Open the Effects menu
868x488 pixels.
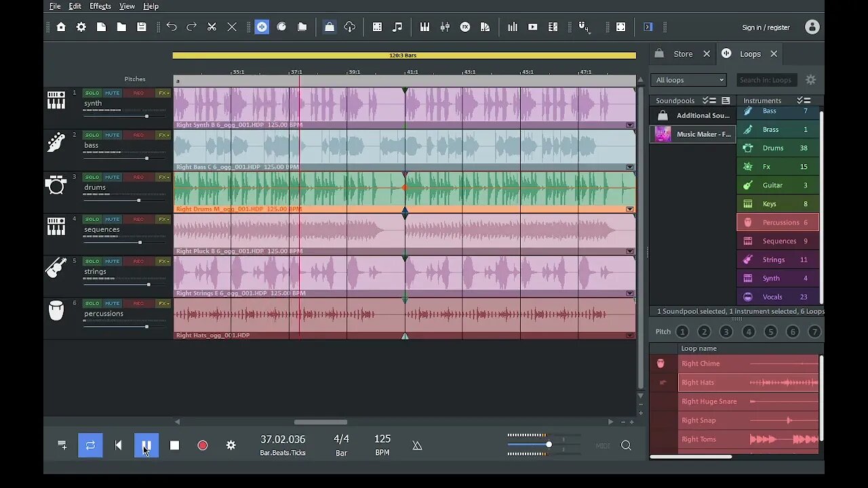point(100,6)
